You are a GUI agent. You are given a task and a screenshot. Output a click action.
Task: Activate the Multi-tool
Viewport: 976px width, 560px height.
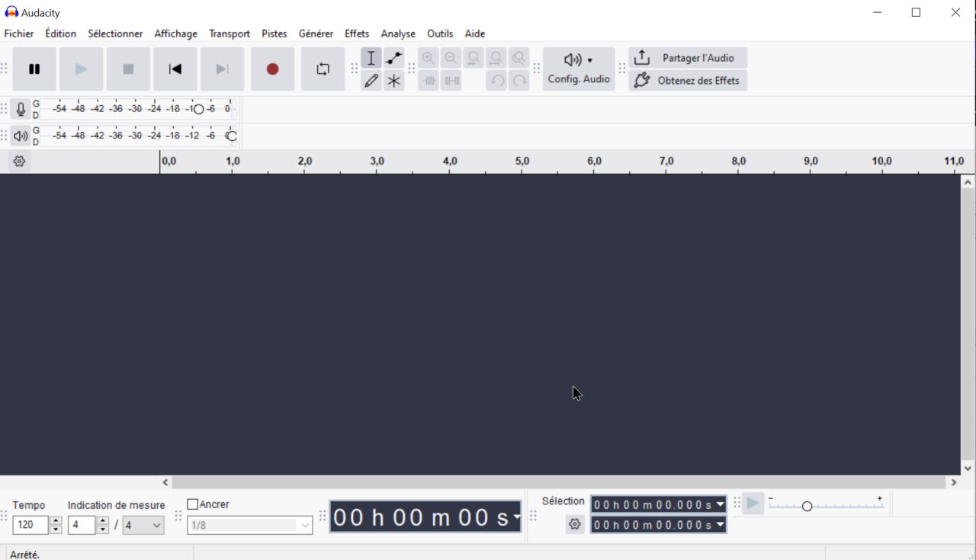click(x=394, y=80)
